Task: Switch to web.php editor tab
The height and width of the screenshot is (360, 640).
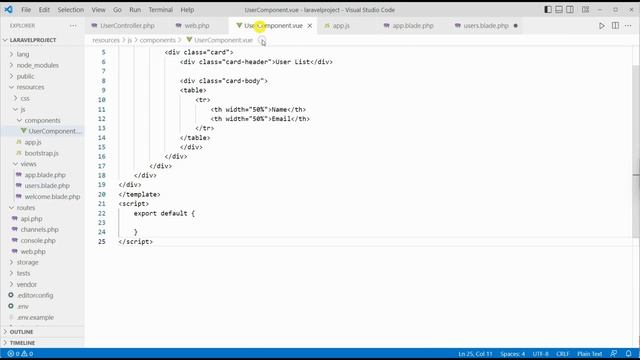Action: tap(197, 26)
